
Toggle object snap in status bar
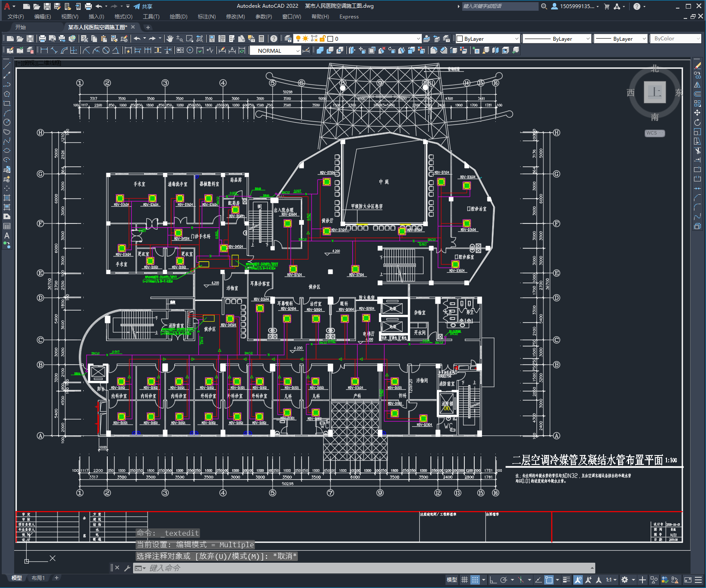(549, 580)
